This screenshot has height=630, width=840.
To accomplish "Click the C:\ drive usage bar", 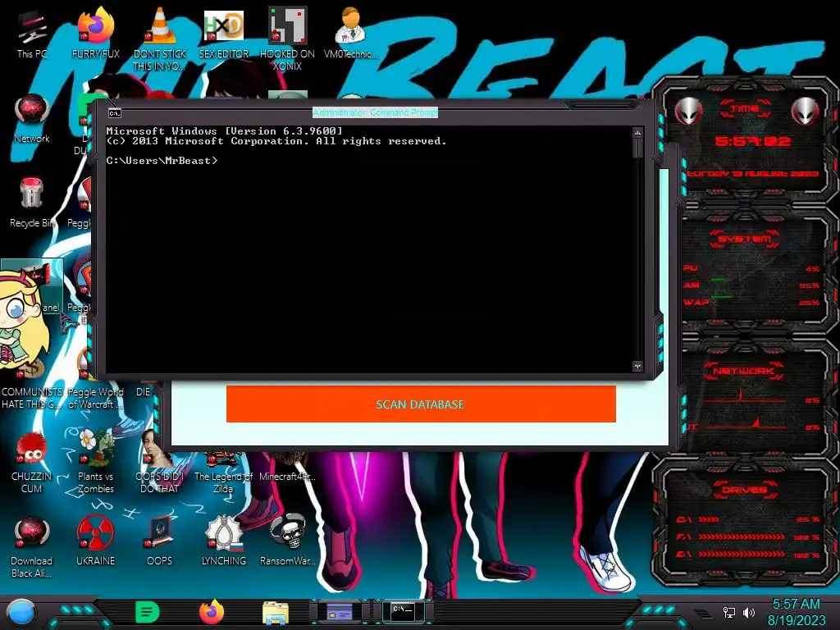I will (709, 519).
